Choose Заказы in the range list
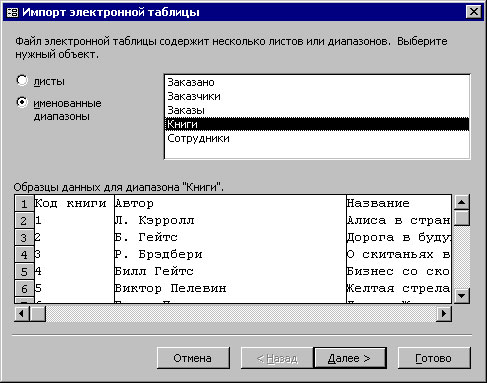 [x=317, y=110]
